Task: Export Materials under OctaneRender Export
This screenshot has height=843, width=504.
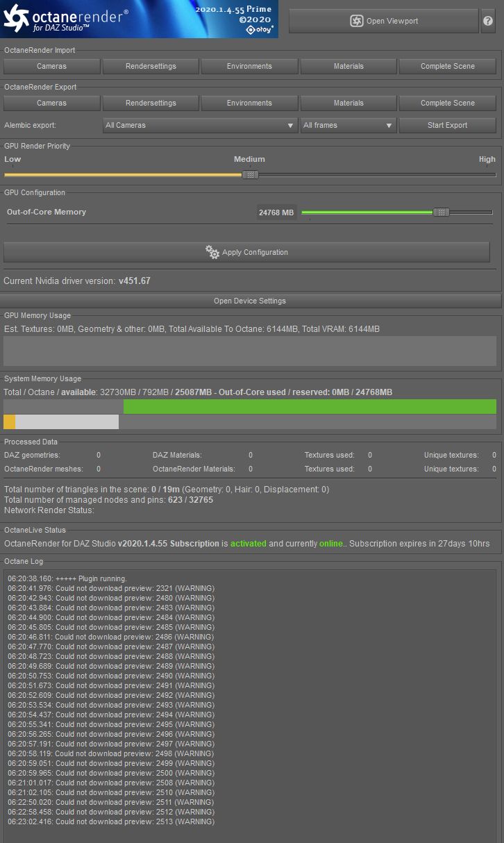Action: [348, 103]
